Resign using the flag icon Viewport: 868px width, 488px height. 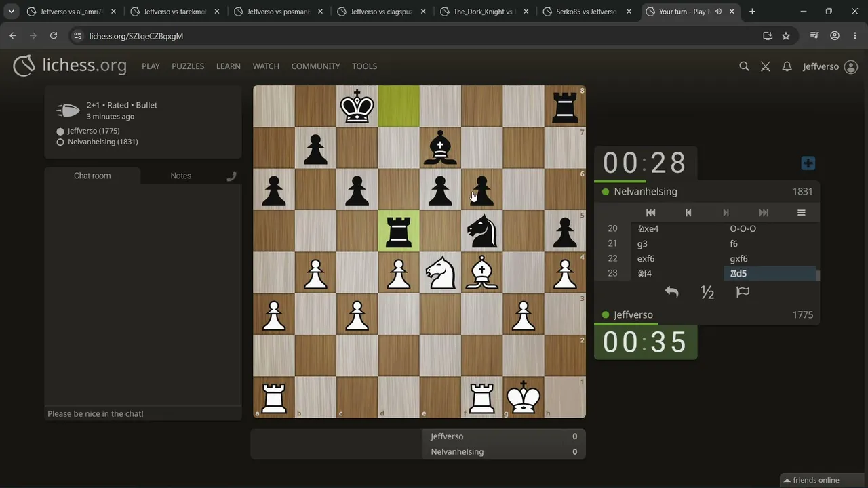click(743, 292)
